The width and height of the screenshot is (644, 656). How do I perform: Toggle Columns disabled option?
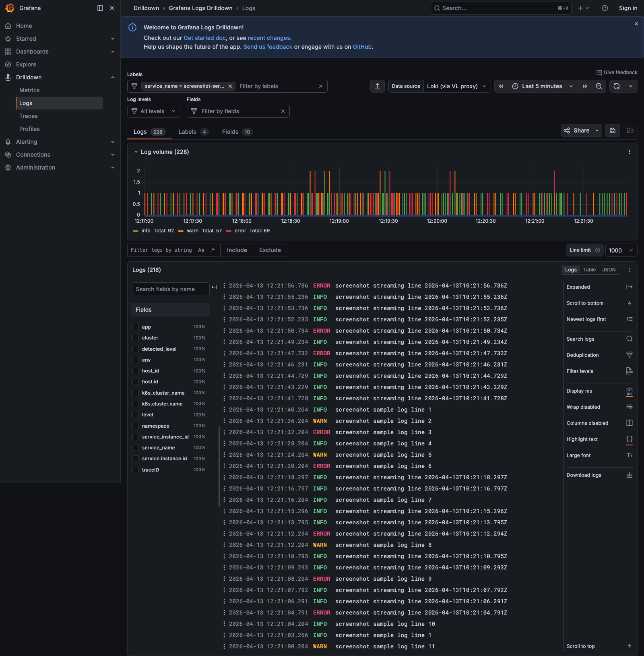[630, 423]
